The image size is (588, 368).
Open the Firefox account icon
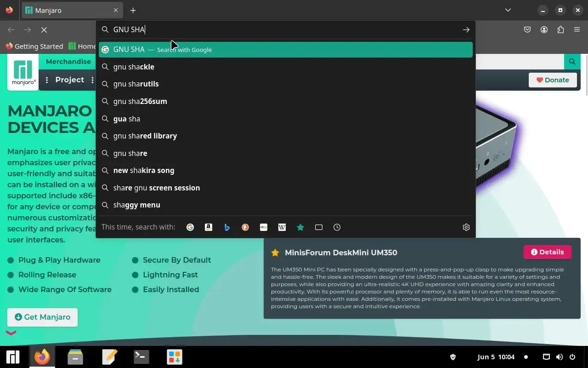(544, 29)
